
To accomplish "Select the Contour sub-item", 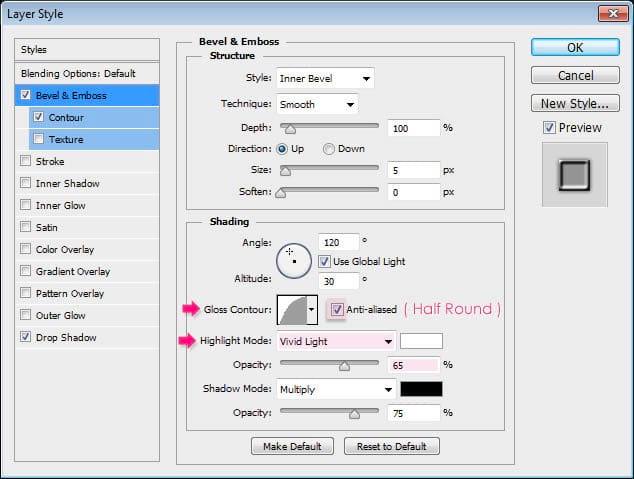I will [x=94, y=118].
